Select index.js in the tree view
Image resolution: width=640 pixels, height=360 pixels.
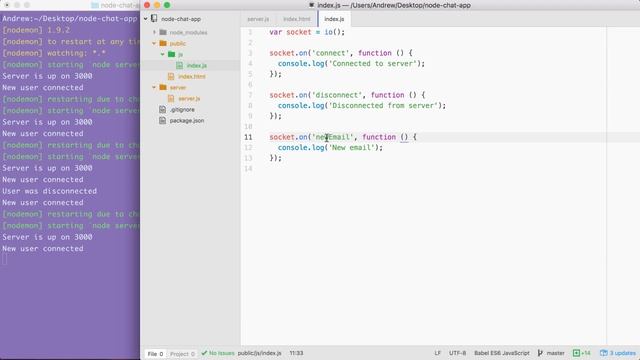click(197, 65)
